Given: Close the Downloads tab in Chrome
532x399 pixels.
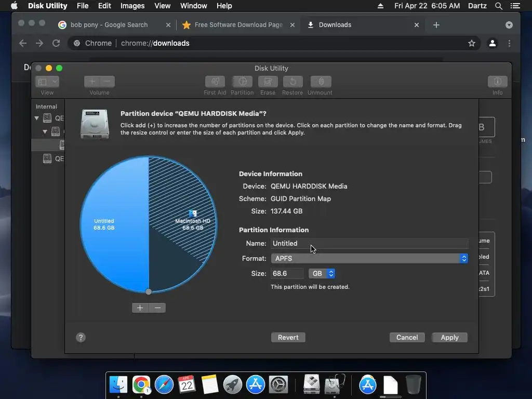Looking at the screenshot, I should [417, 25].
